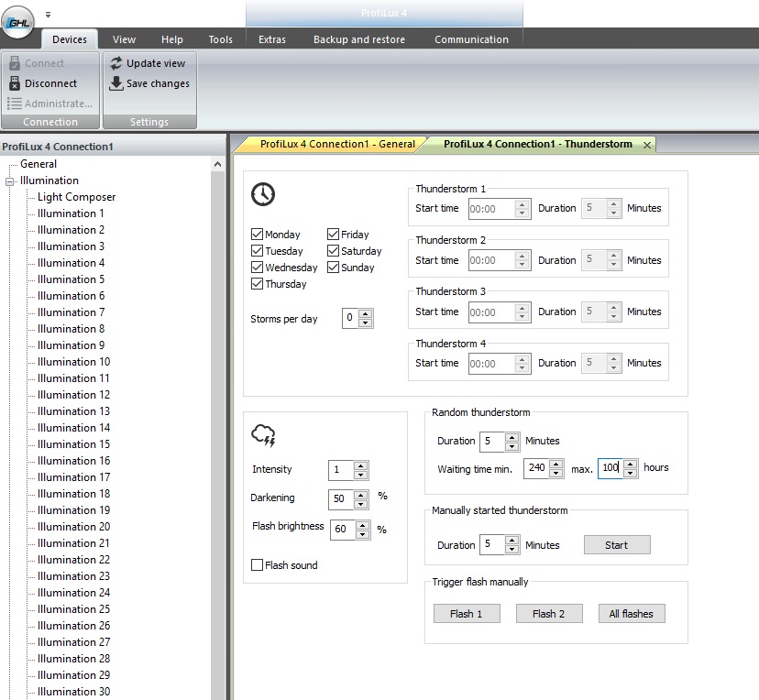Decrease Storms per day spinner
Viewport: 759px width, 700px height.
(366, 323)
